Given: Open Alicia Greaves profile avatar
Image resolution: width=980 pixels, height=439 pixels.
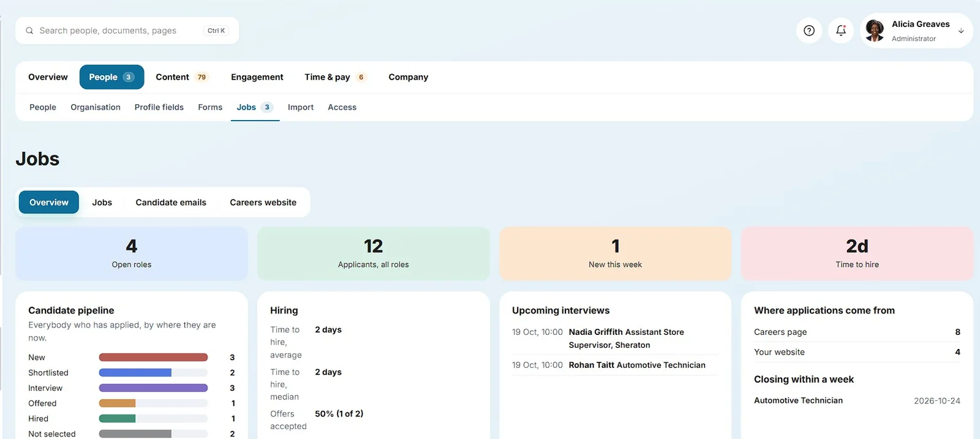Looking at the screenshot, I should (x=875, y=30).
